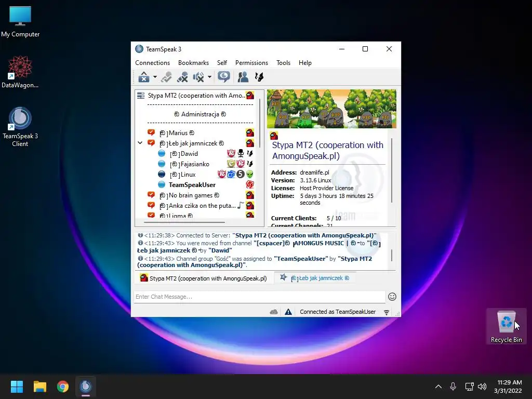Click the red crewmate icon on No brain games
Viewport: 532px width, 399px height.
point(250,195)
